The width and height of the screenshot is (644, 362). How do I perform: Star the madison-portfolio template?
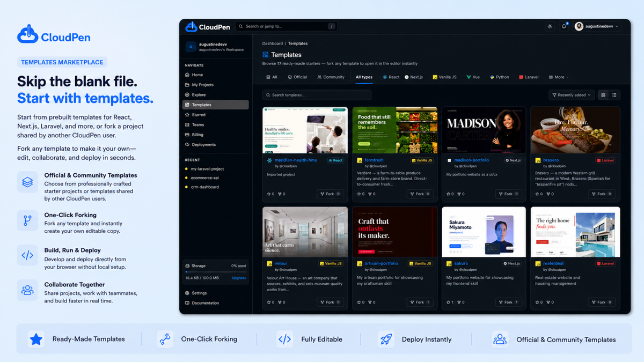pos(450,194)
